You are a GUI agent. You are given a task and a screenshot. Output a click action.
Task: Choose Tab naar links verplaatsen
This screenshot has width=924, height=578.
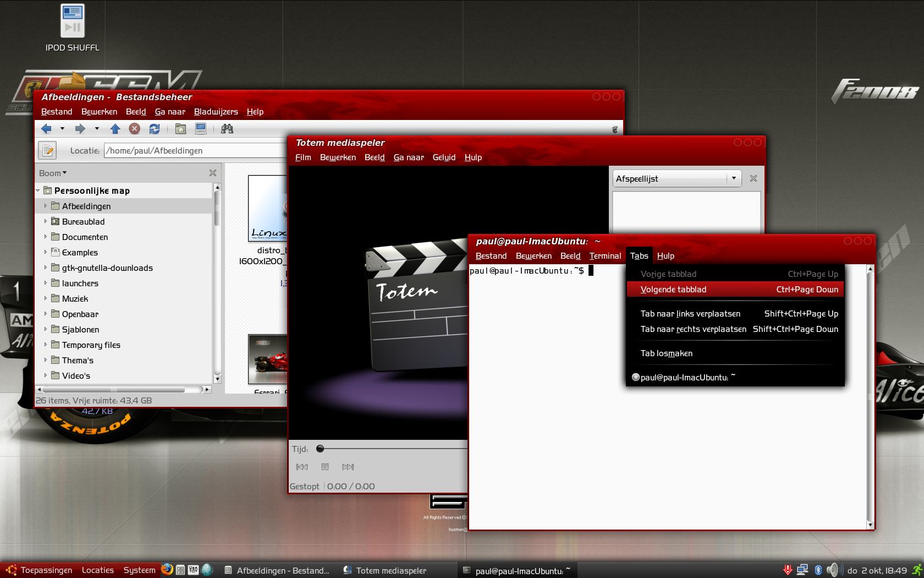click(735, 313)
